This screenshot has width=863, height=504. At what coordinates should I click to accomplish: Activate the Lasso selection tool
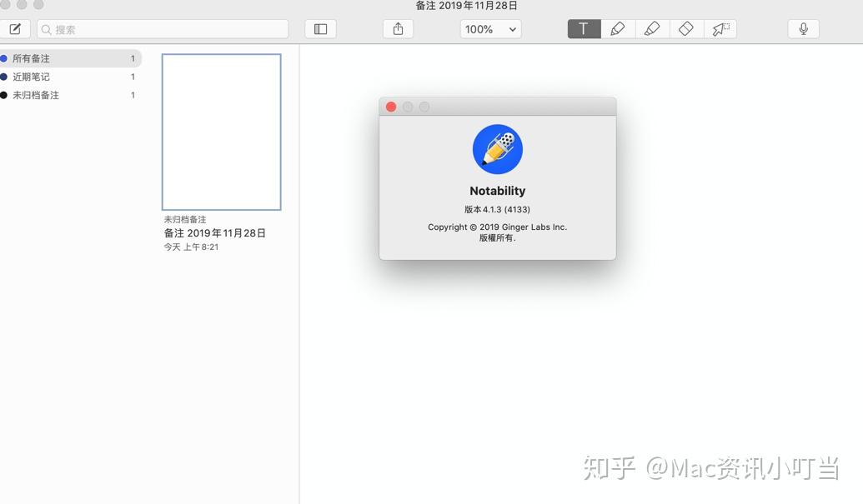click(720, 28)
